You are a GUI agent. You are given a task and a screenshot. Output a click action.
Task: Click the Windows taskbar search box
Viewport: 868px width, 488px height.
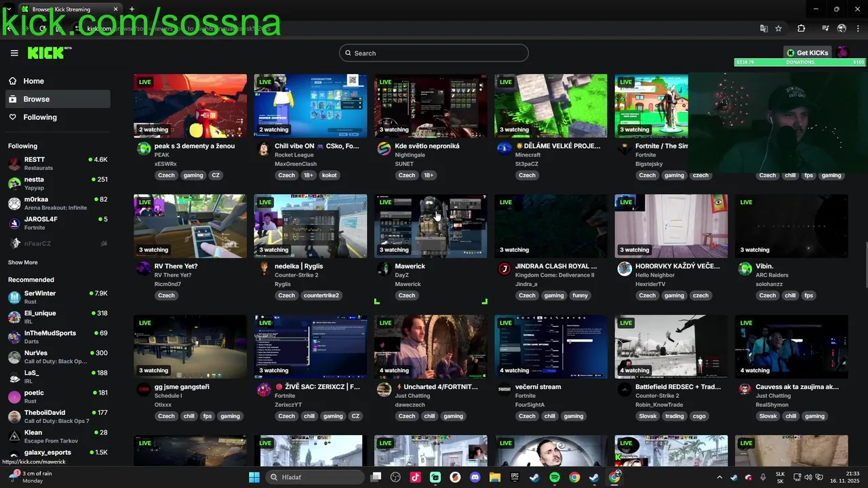(x=314, y=477)
